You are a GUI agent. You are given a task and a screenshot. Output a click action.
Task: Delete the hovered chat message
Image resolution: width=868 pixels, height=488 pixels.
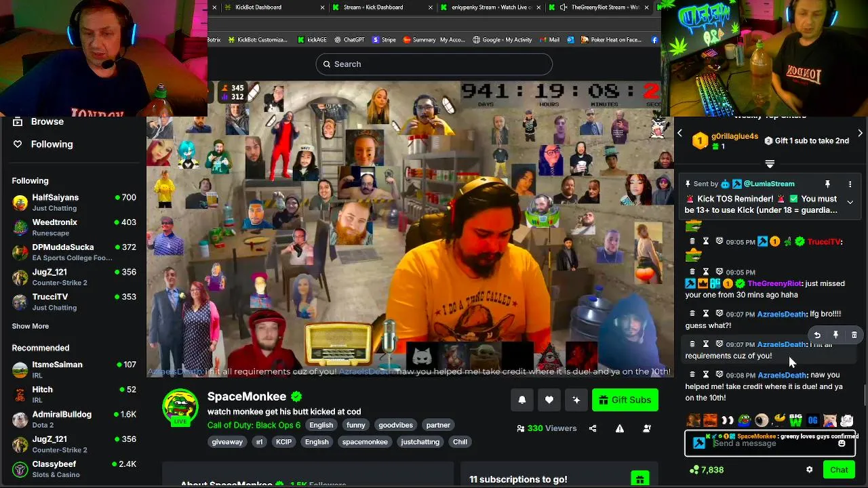pos(854,335)
